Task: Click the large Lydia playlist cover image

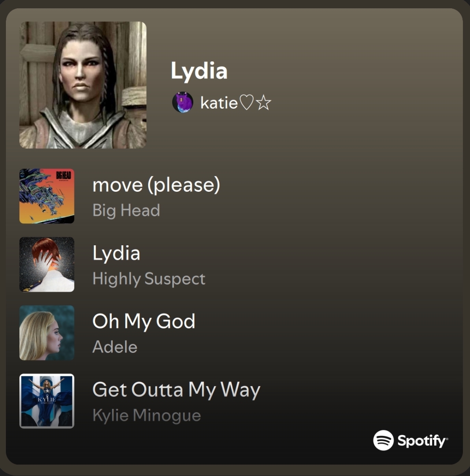Action: [x=83, y=85]
